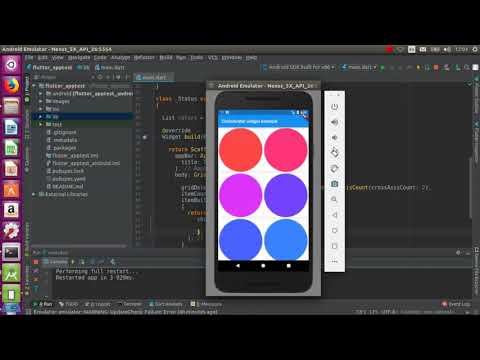480x360 pixels.
Task: Click the emulator power button
Action: click(334, 107)
